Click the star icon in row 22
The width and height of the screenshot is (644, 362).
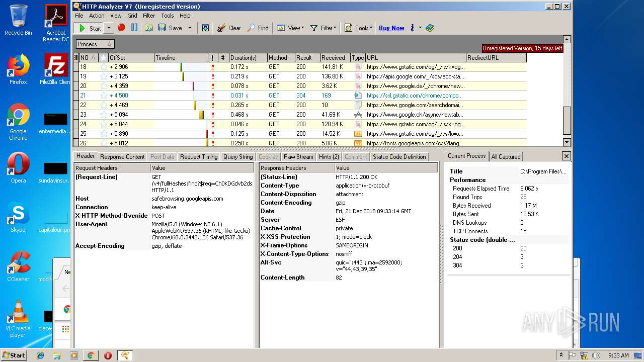(x=104, y=105)
